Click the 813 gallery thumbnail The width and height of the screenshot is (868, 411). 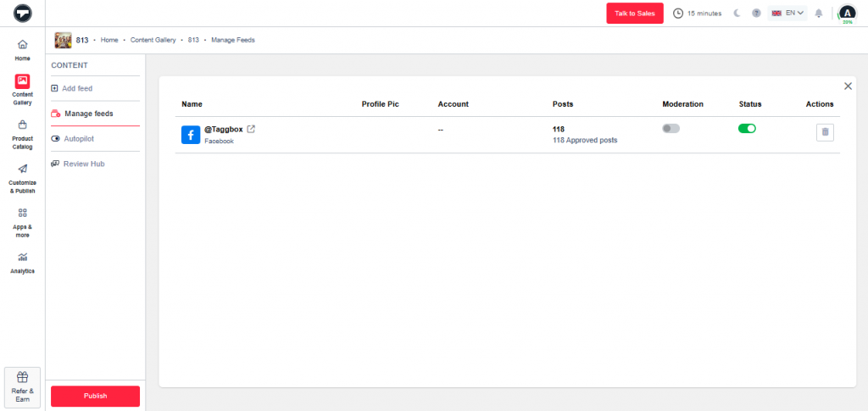63,41
